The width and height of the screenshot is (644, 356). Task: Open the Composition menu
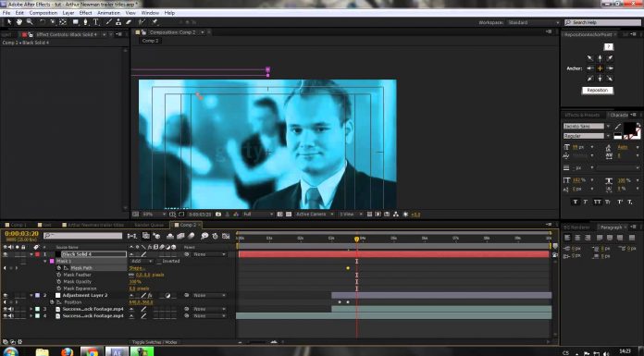click(43, 13)
